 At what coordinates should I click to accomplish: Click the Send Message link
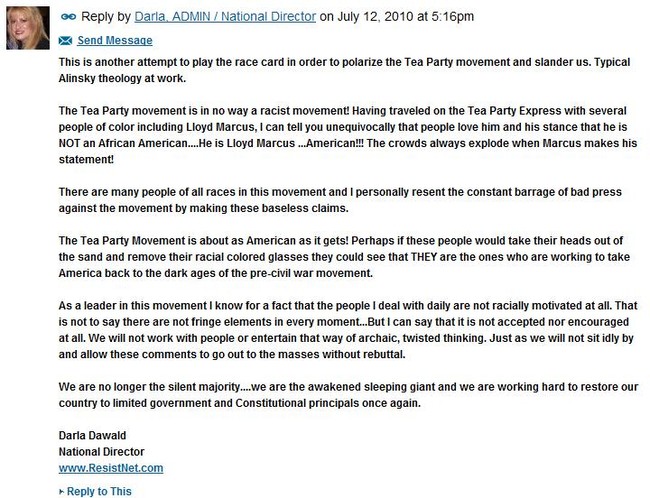pos(115,40)
